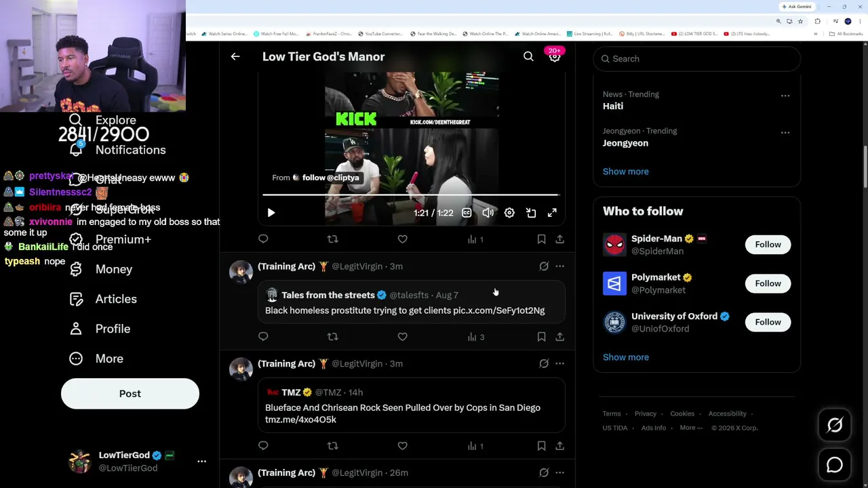The image size is (868, 488).
Task: Open more options on the 26m post
Action: (x=559, y=473)
